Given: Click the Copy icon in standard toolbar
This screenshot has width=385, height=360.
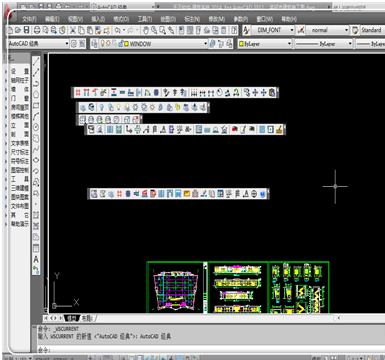Looking at the screenshot, I should tap(81, 30).
